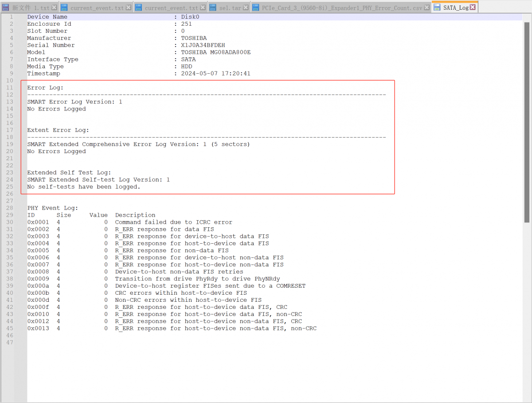Click disk icon on 新文件 1.txt tab

(6, 8)
